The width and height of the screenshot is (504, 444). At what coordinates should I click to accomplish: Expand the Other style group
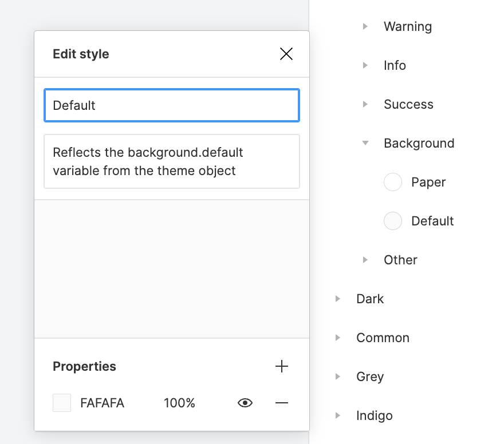[x=365, y=260]
